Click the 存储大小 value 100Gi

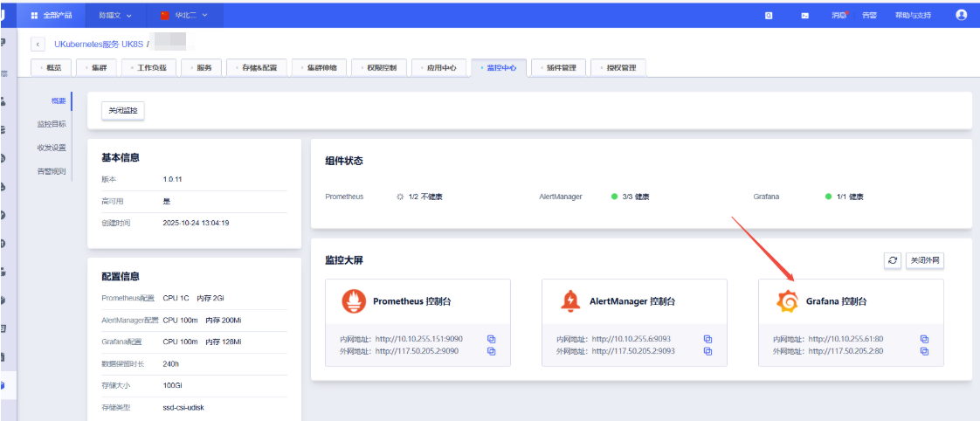(x=172, y=385)
